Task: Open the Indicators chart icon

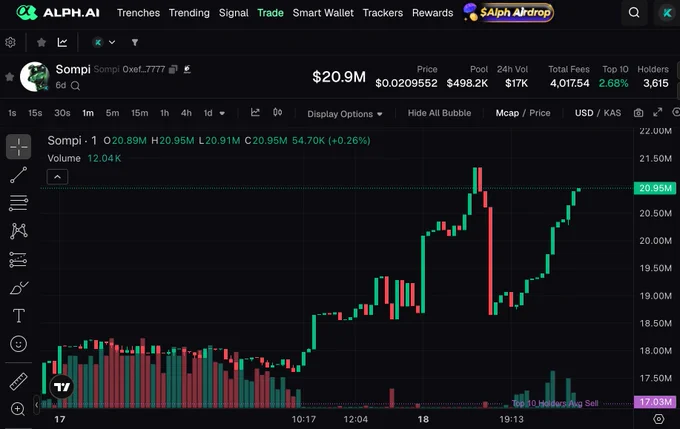Action: click(x=255, y=113)
